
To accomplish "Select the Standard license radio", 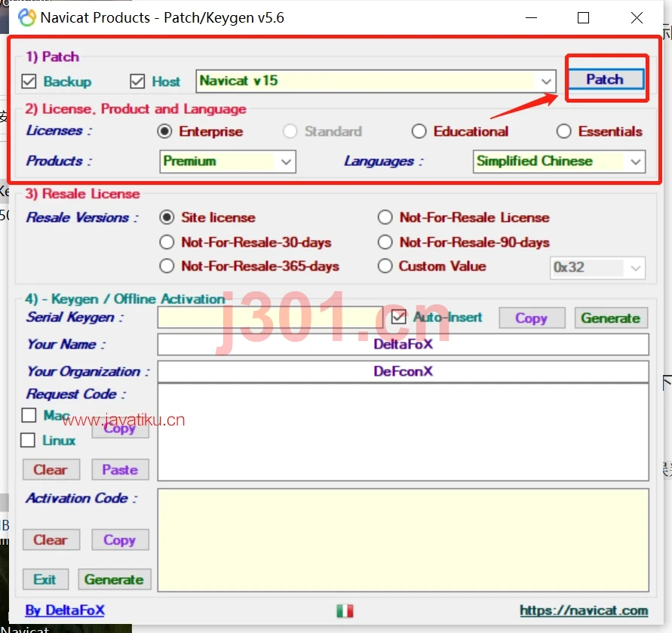I will (290, 131).
